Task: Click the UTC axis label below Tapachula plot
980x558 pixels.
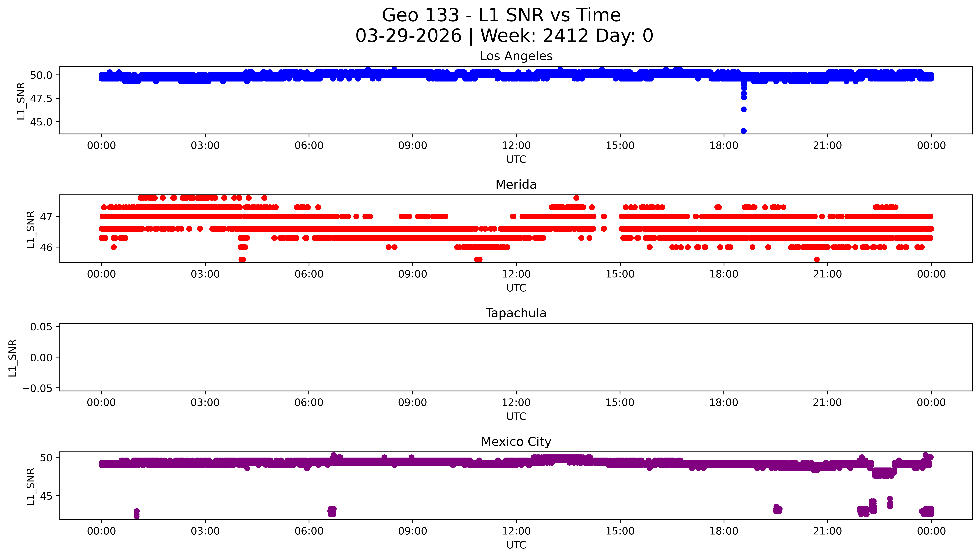Action: (516, 417)
